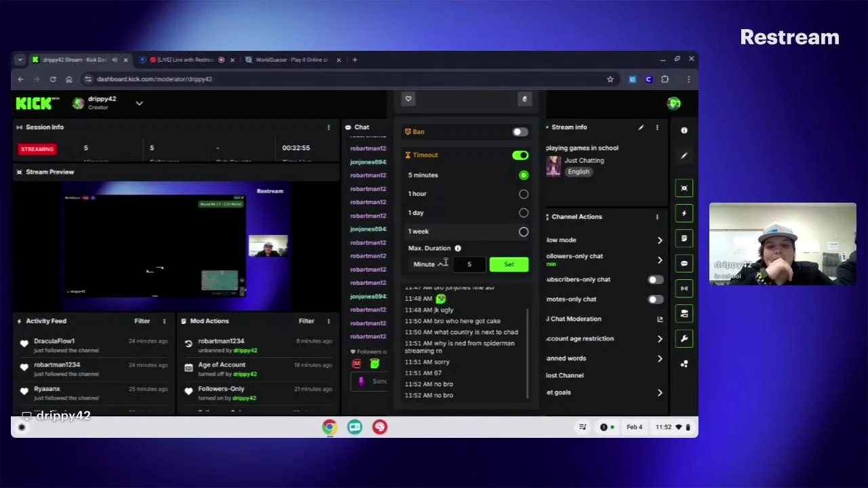Click the three-dots cluster sidebar icon
The width and height of the screenshot is (868, 488).
(684, 364)
